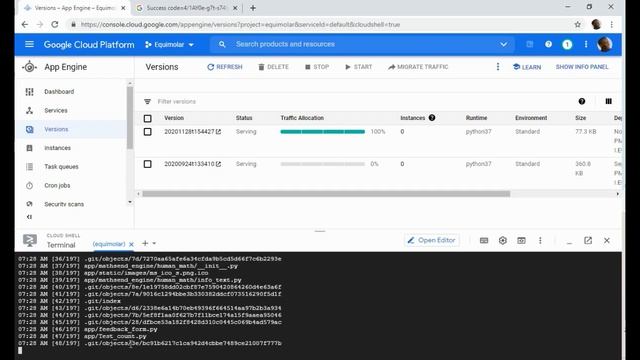Click the horizontal table scrollbar
This screenshot has width=640, height=360.
326,194
